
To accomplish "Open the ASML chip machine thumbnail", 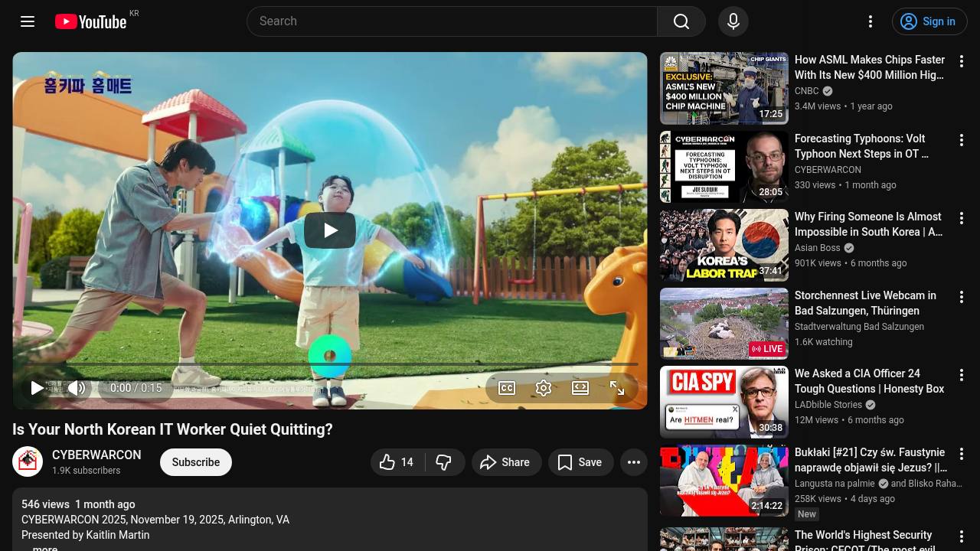I will 724,89.
